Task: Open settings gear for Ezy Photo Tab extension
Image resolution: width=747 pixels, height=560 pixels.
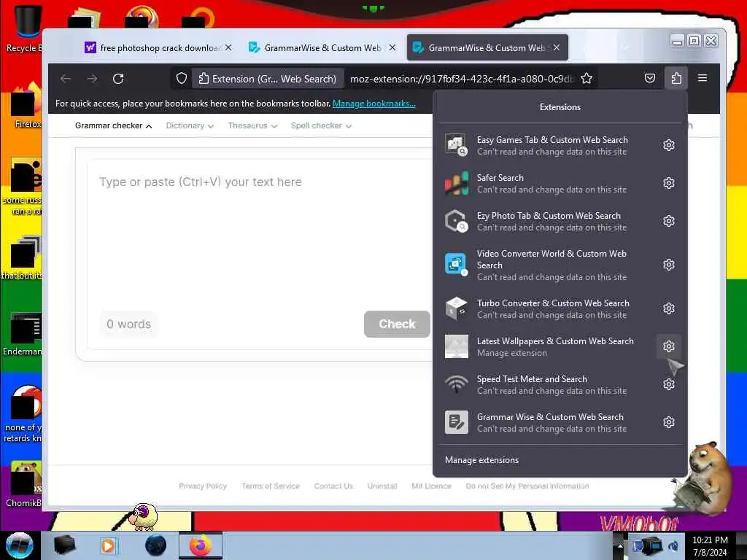Action: coord(669,221)
